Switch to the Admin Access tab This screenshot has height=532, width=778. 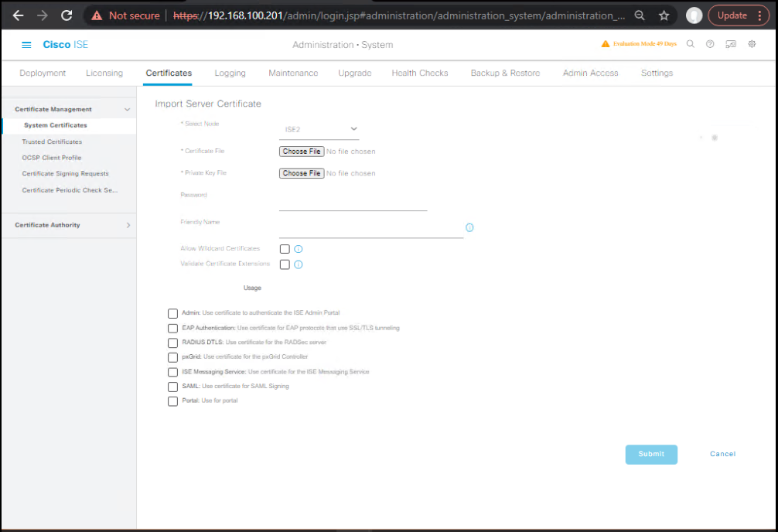point(590,73)
